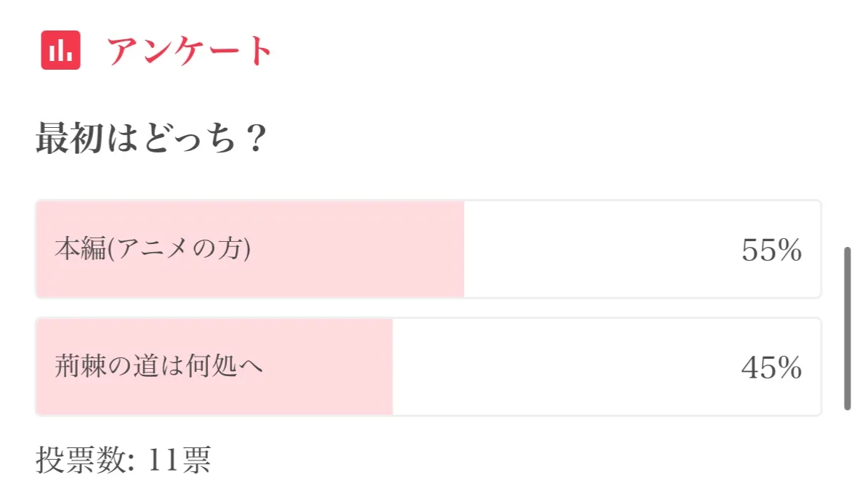Click the 11票 total vote number
Screen dimensions: 857x504
179,460
